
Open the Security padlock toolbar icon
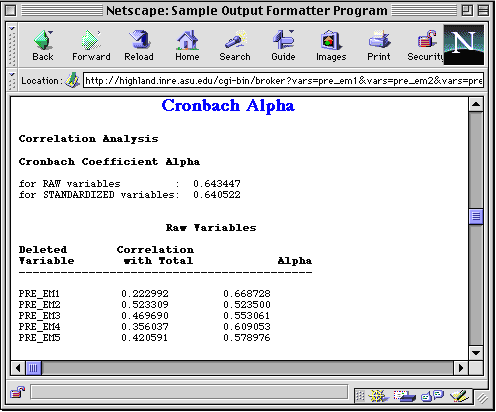pyautogui.click(x=426, y=45)
